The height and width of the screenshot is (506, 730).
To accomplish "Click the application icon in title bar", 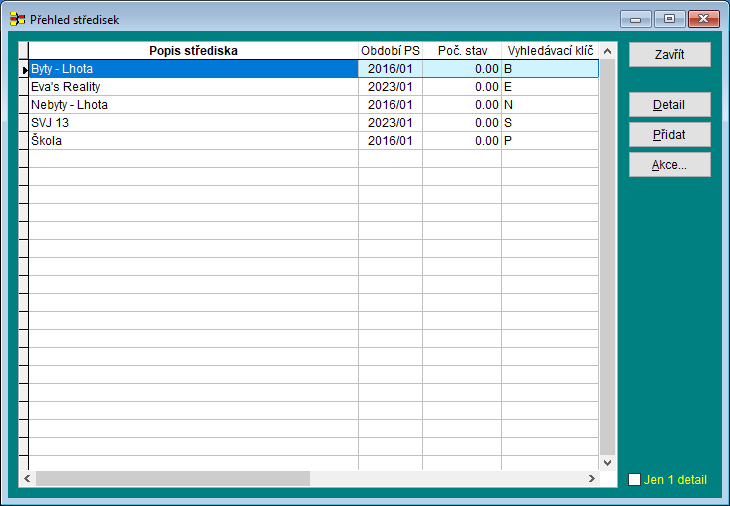I will (17, 19).
